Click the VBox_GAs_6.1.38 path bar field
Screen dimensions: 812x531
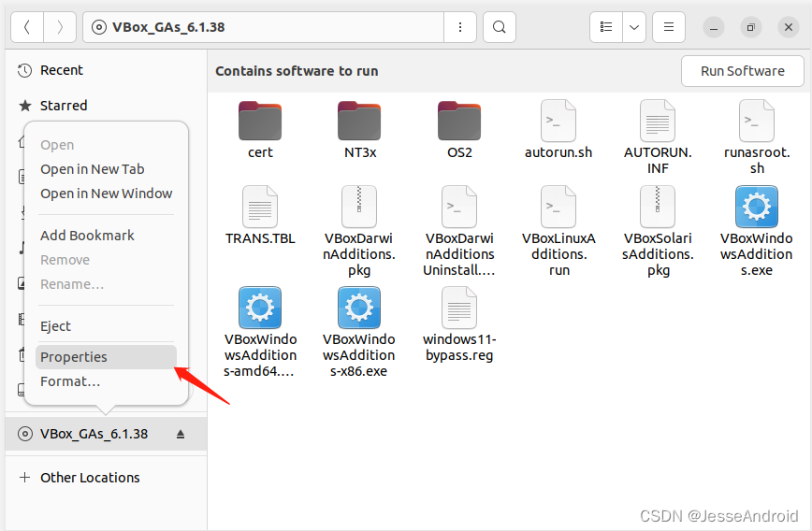coord(263,27)
